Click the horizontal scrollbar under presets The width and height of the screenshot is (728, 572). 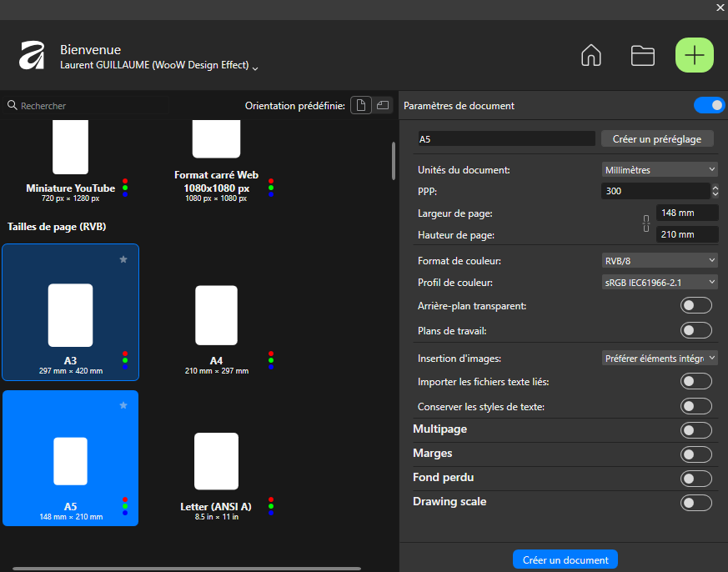click(187, 569)
